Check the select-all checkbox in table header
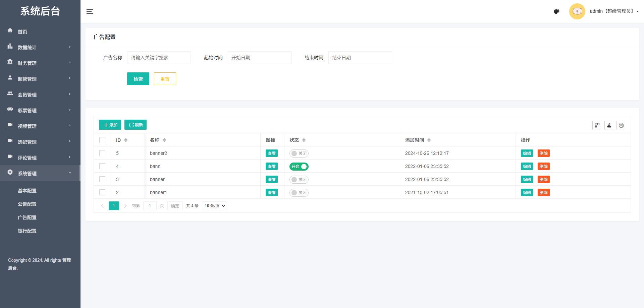 coord(102,140)
